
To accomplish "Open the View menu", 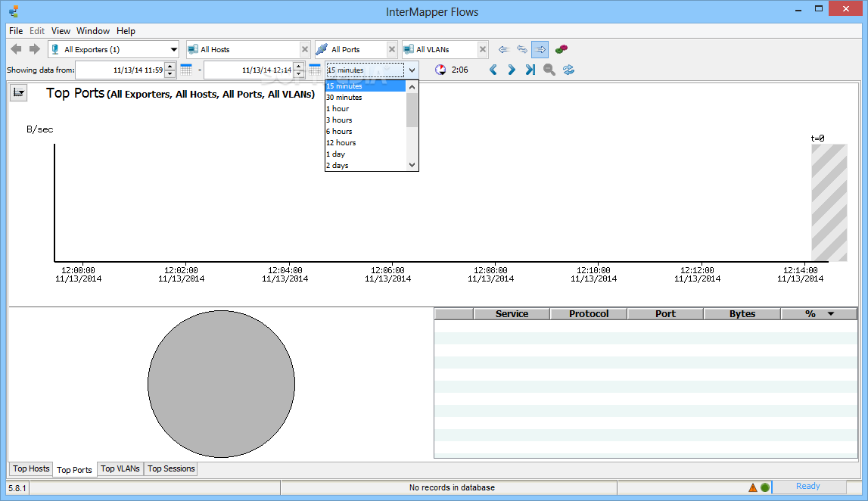I will coord(61,31).
